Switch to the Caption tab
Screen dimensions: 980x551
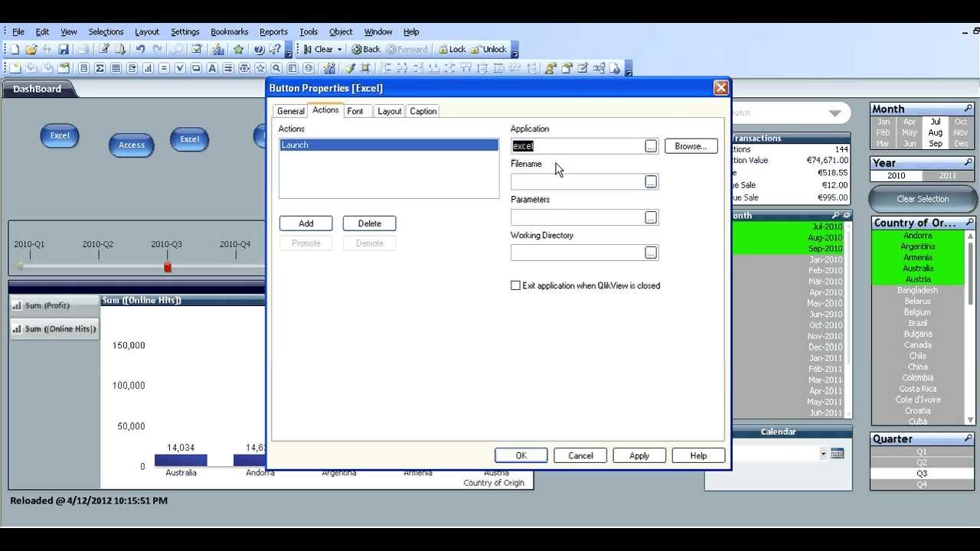pyautogui.click(x=423, y=111)
